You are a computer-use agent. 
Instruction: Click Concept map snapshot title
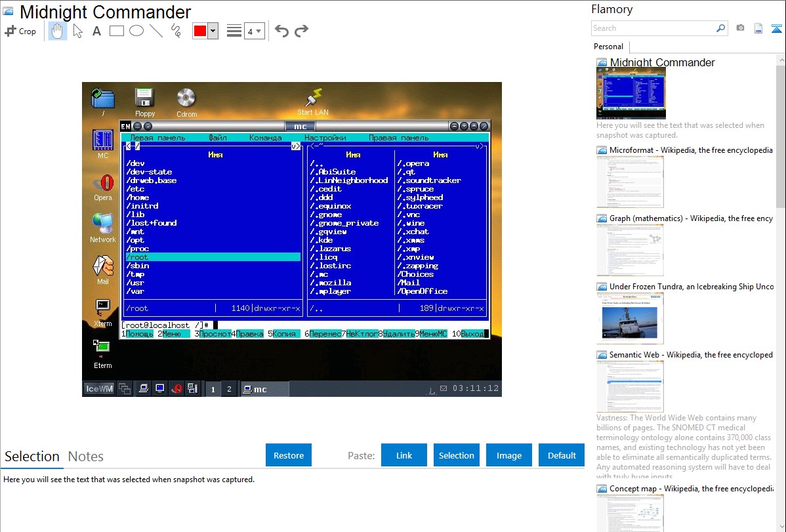(691, 489)
